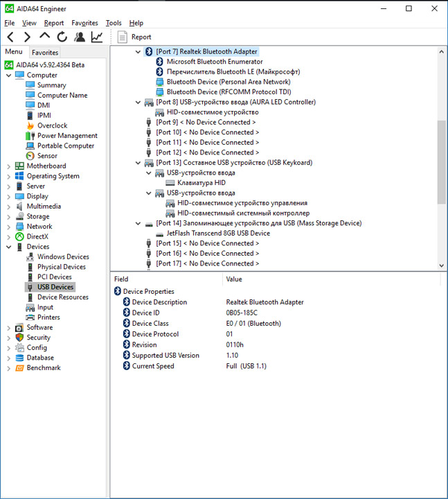The height and width of the screenshot is (499, 448).
Task: Open the Help menu
Action: coord(136,23)
